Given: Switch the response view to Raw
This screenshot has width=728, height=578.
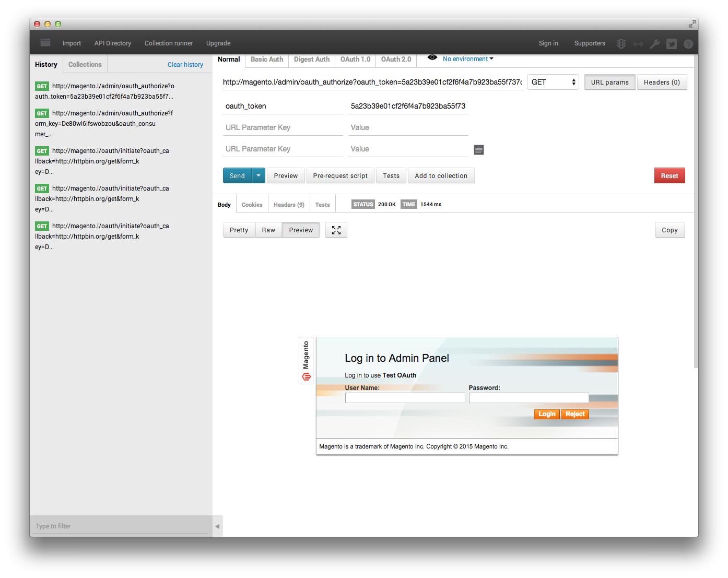Looking at the screenshot, I should coord(268,230).
